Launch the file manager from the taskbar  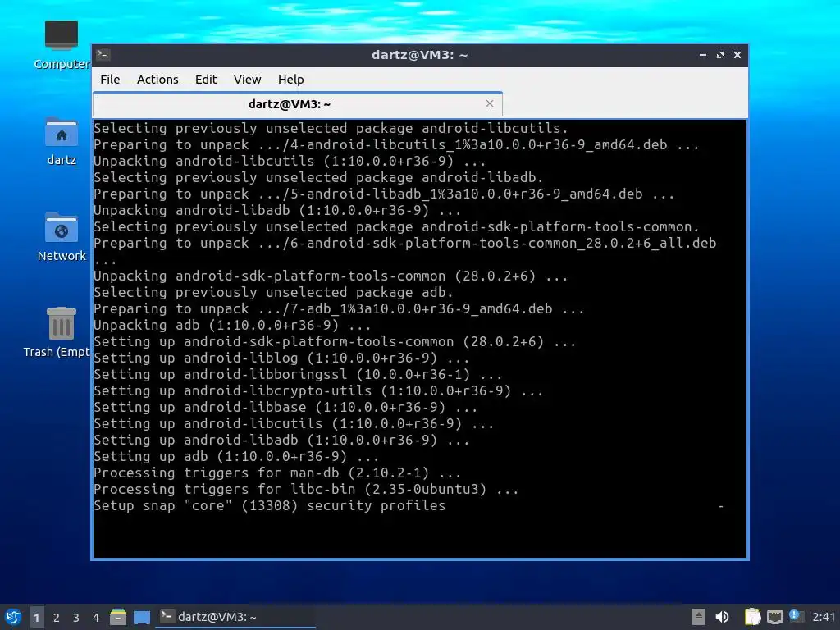point(118,617)
